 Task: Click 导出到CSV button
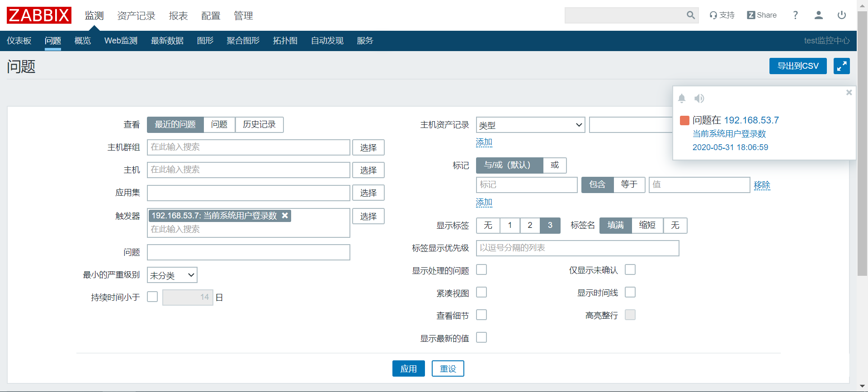(798, 66)
